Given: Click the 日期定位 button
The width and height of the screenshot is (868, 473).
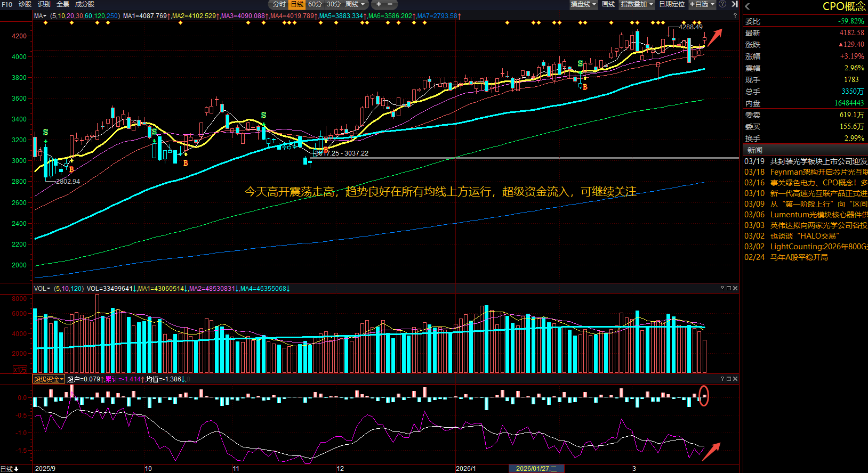Looking at the screenshot, I should (x=672, y=4).
